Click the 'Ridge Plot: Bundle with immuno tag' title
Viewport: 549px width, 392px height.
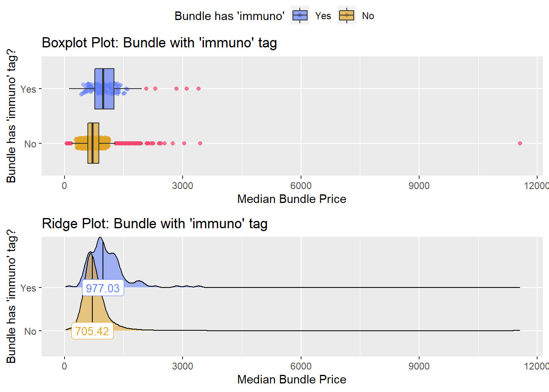coord(155,223)
